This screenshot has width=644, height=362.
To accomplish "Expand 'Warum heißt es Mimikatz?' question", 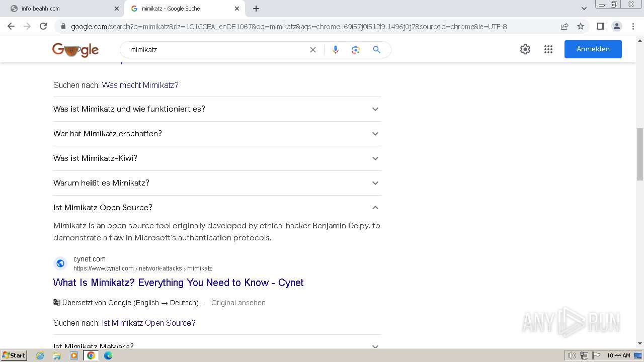I will 217,183.
